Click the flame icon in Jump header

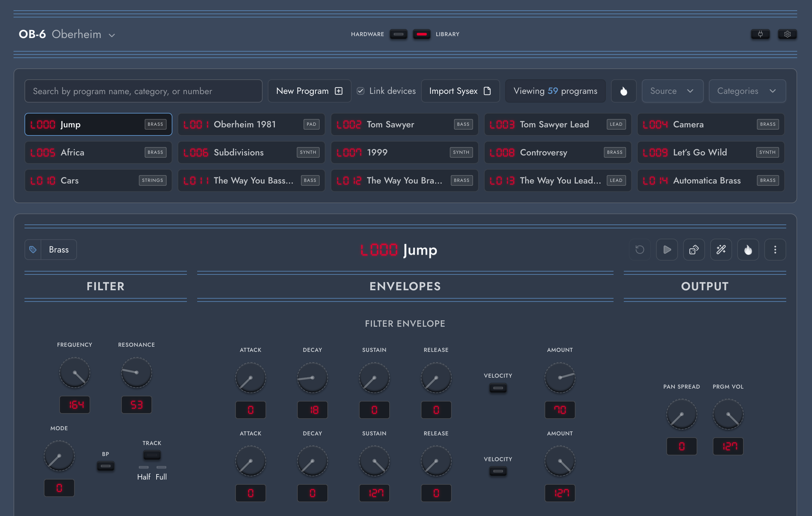tap(748, 249)
